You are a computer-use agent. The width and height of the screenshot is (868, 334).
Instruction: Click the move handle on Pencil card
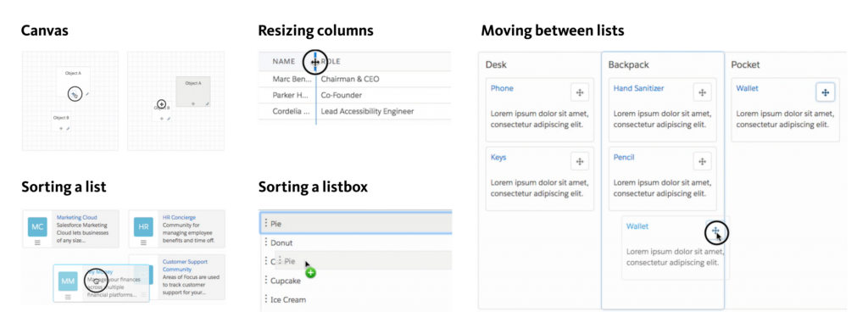(703, 162)
